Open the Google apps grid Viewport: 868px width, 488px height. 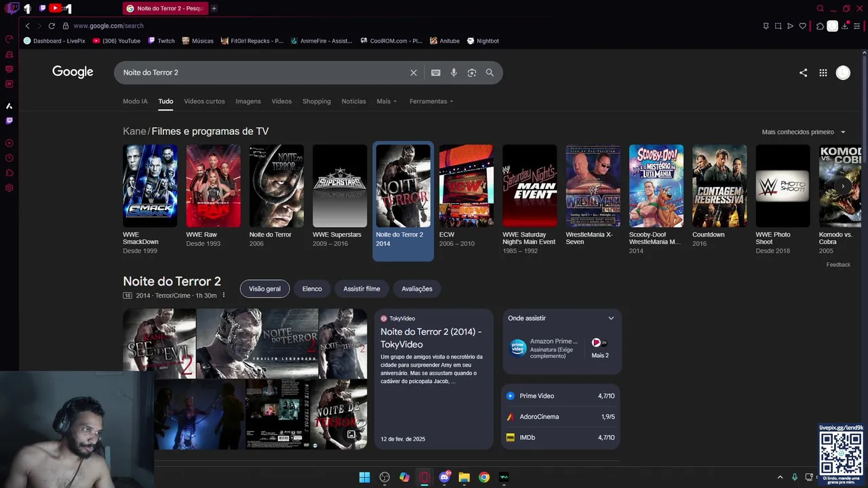[x=823, y=73]
